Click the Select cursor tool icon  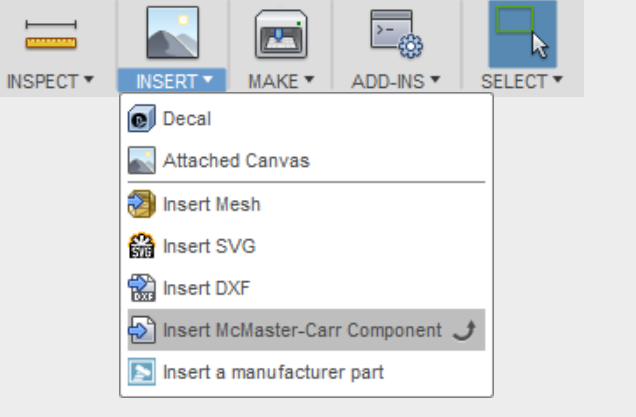coord(522,33)
